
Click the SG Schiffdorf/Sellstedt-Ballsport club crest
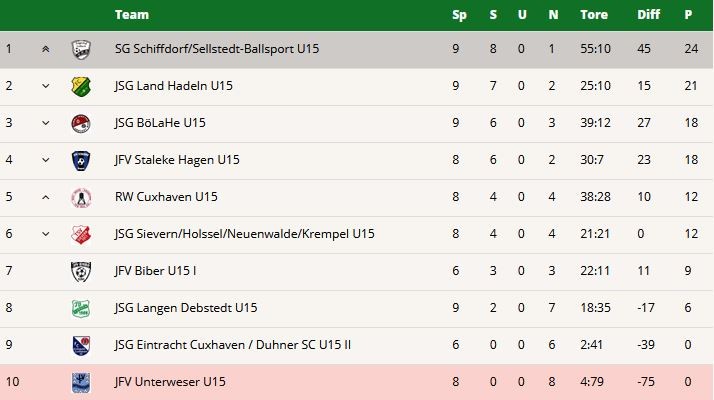tap(81, 49)
